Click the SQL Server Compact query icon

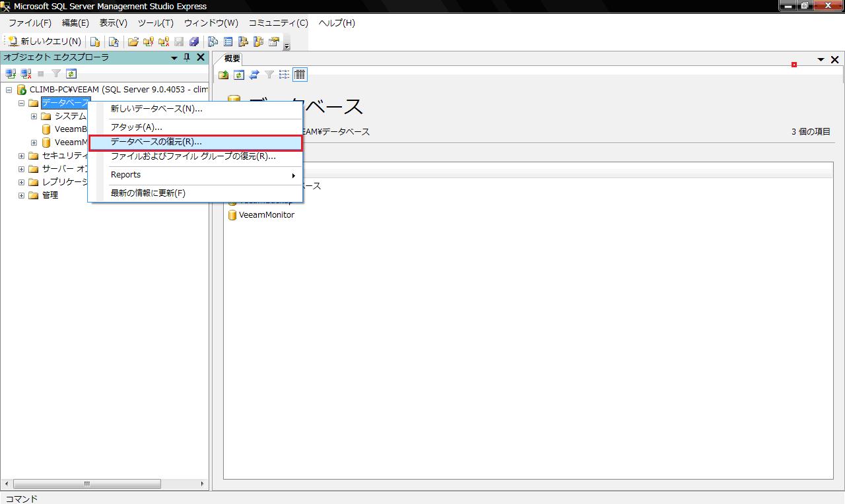pos(114,42)
